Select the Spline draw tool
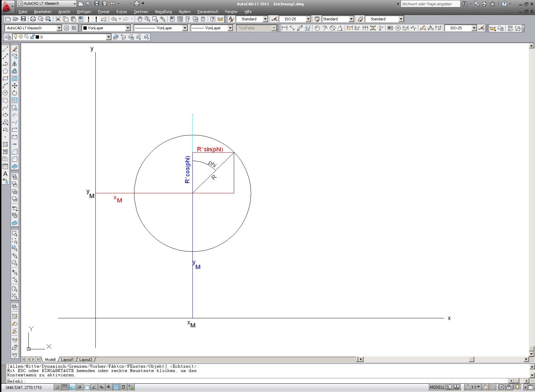Image resolution: width=535 pixels, height=392 pixels. coord(5,108)
